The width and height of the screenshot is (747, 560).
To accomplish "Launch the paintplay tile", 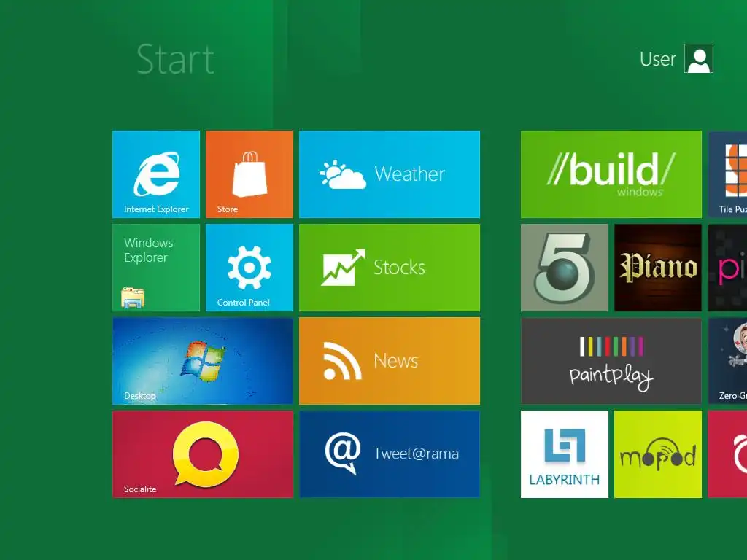I will pyautogui.click(x=611, y=360).
